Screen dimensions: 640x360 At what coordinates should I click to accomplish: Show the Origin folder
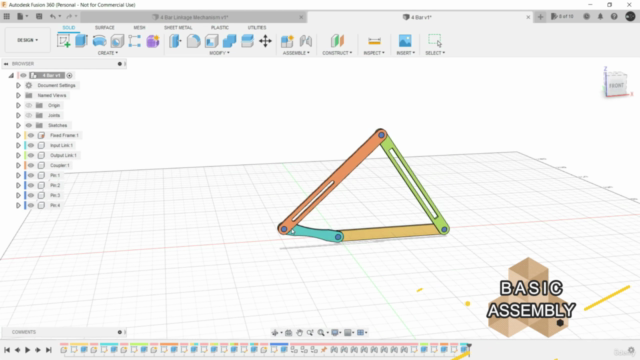click(x=29, y=105)
